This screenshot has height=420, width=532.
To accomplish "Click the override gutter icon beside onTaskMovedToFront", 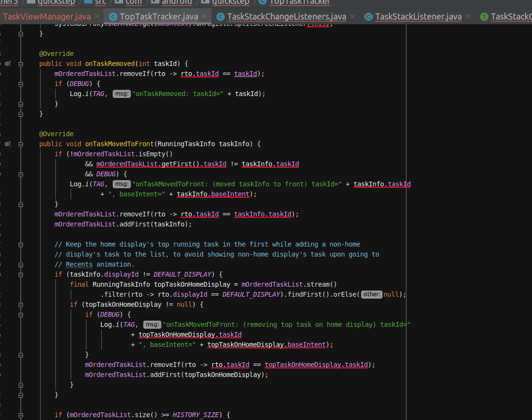I will point(8,144).
